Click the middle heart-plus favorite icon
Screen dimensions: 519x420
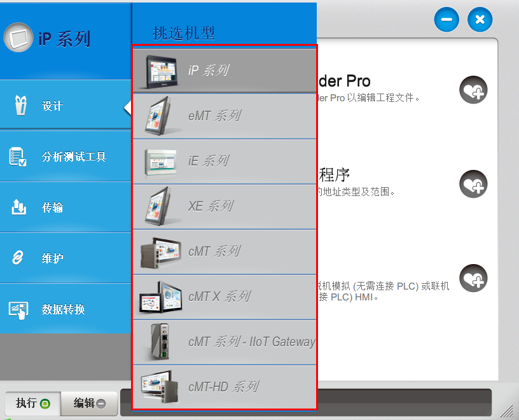click(473, 184)
